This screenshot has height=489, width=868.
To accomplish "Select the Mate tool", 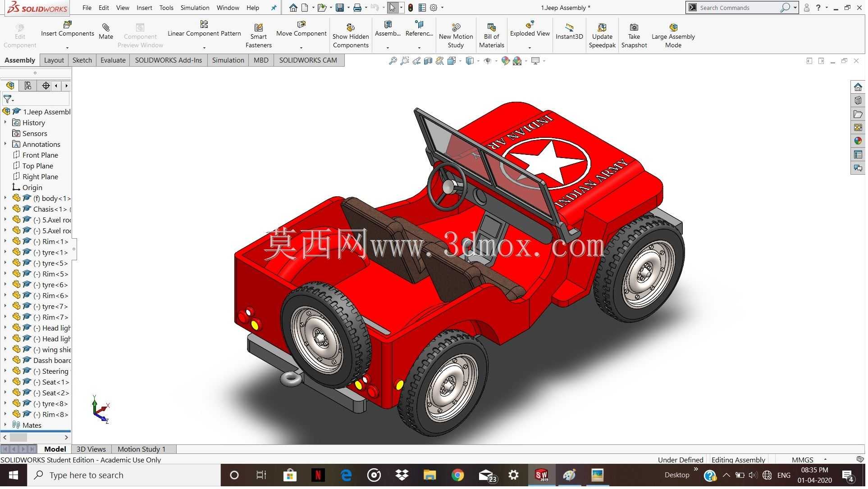I will tap(106, 32).
